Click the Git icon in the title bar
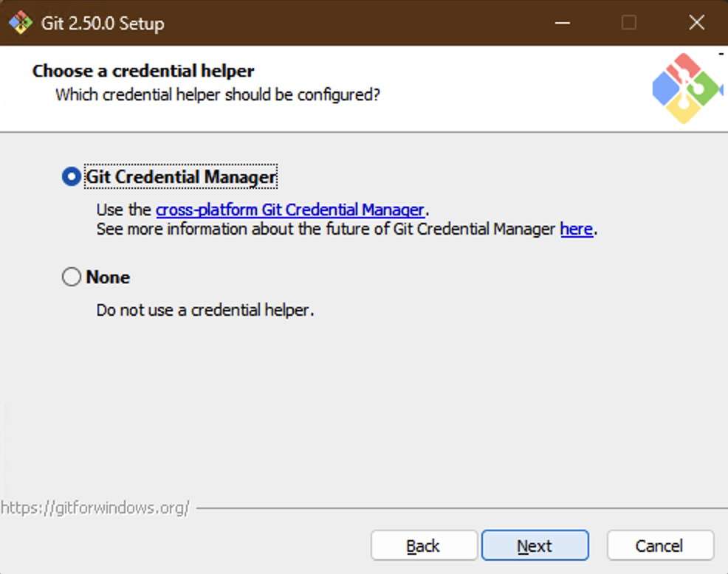 pyautogui.click(x=21, y=23)
